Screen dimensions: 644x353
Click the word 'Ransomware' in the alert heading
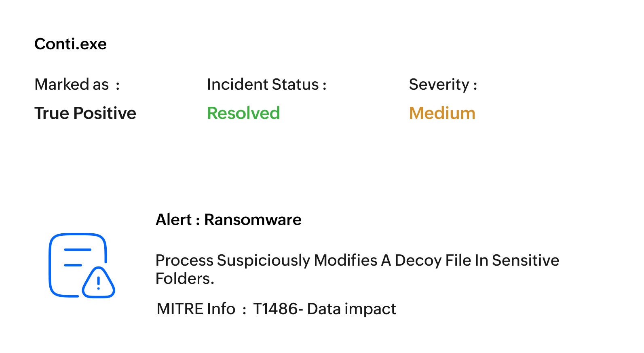(x=253, y=220)
